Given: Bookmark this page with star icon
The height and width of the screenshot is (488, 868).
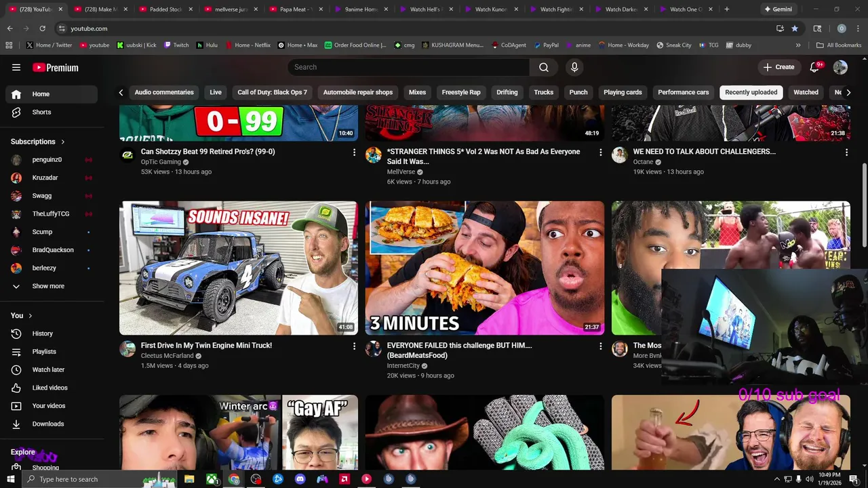Looking at the screenshot, I should pyautogui.click(x=795, y=28).
